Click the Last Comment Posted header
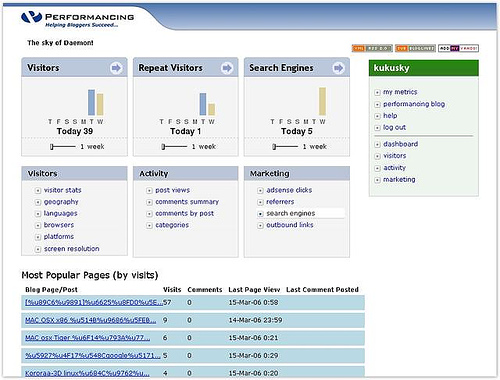Screen dimensions: 500x380 tap(322, 290)
